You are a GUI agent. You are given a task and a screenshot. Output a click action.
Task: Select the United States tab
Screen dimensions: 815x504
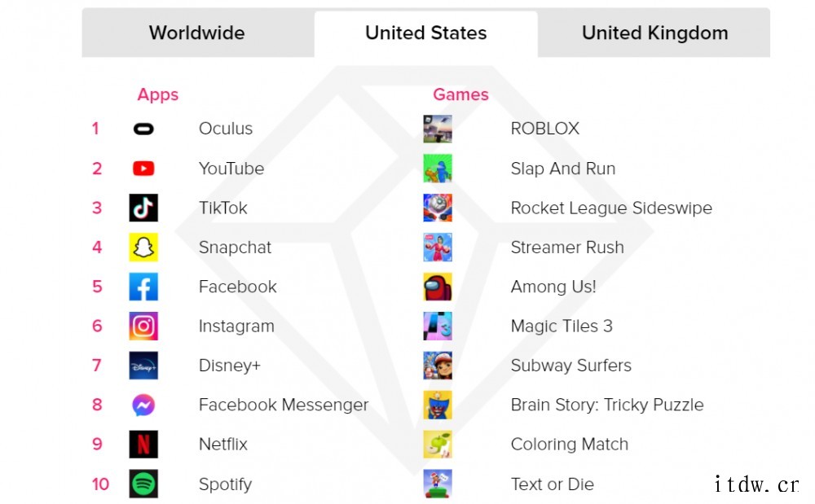click(x=425, y=33)
